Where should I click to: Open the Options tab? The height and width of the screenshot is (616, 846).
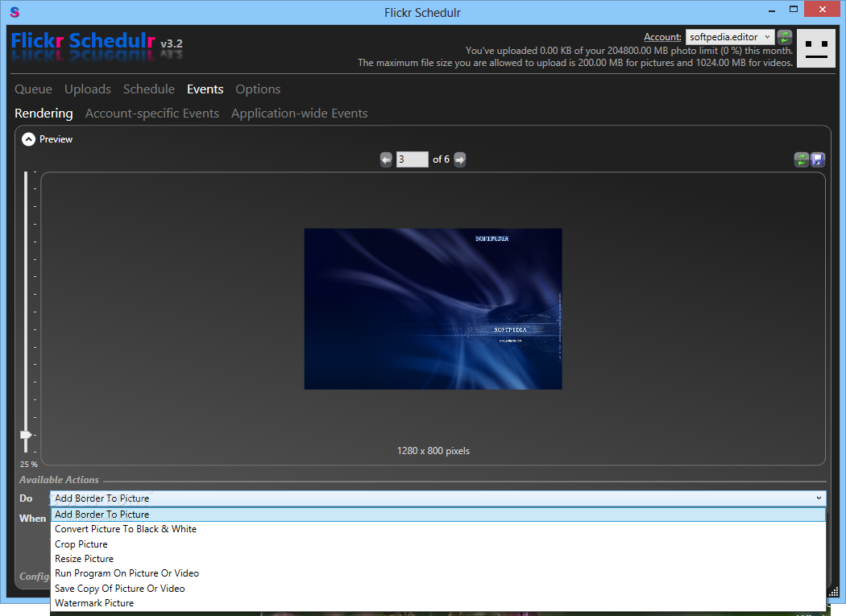pyautogui.click(x=258, y=89)
